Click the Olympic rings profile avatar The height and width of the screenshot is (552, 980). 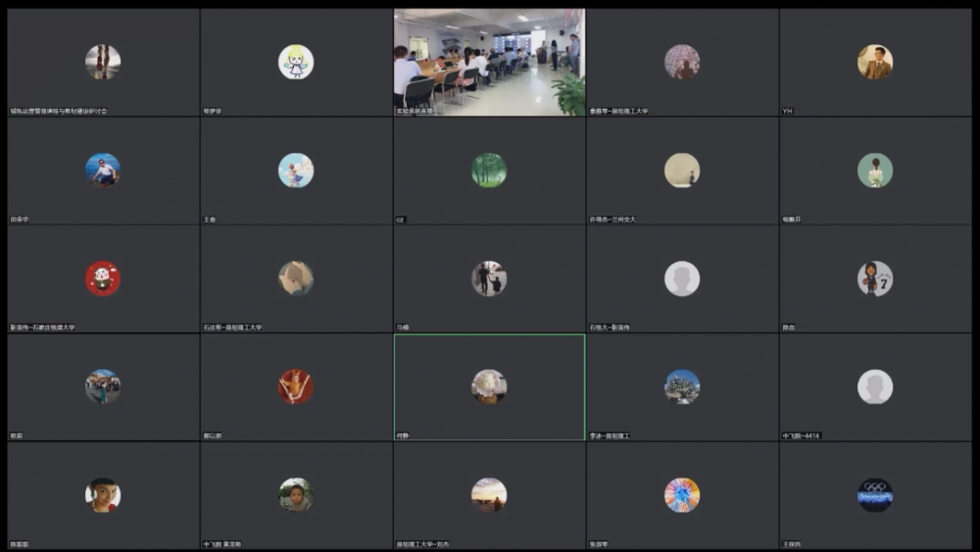875,495
